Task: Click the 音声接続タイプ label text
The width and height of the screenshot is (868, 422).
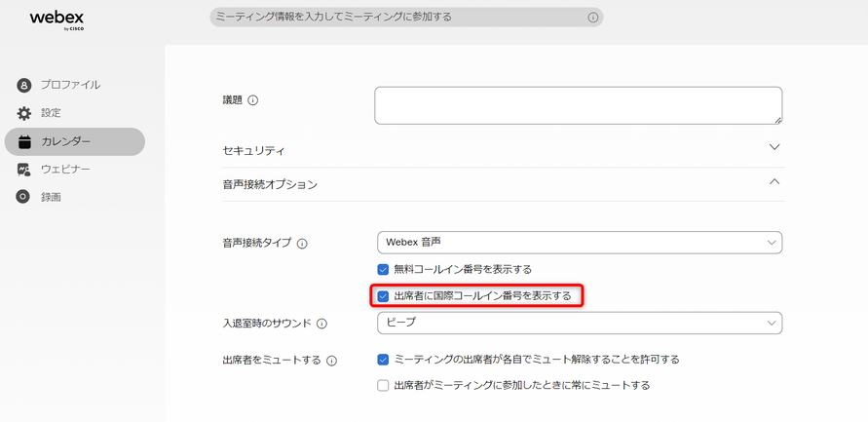Action: (258, 243)
